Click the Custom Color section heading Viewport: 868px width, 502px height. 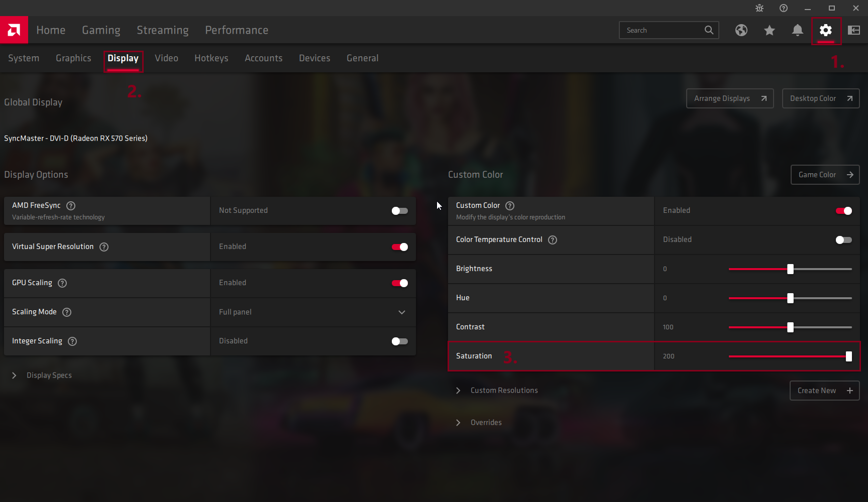[x=475, y=175]
